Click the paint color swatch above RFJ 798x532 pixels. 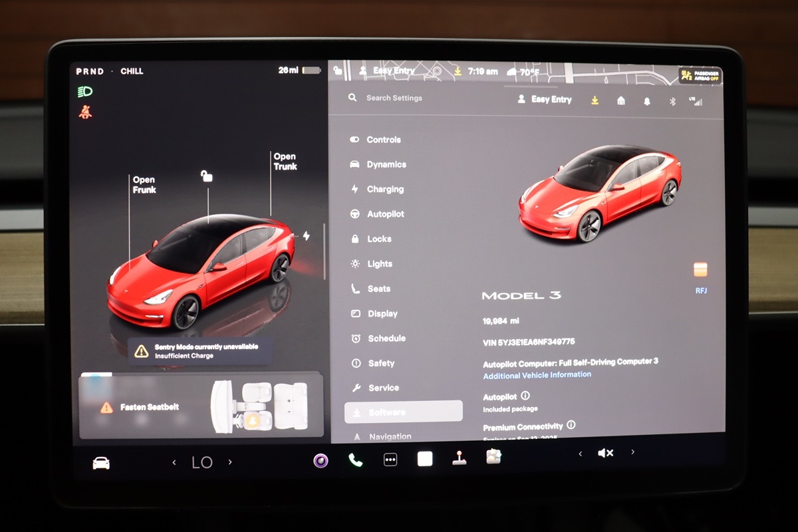coord(700,269)
